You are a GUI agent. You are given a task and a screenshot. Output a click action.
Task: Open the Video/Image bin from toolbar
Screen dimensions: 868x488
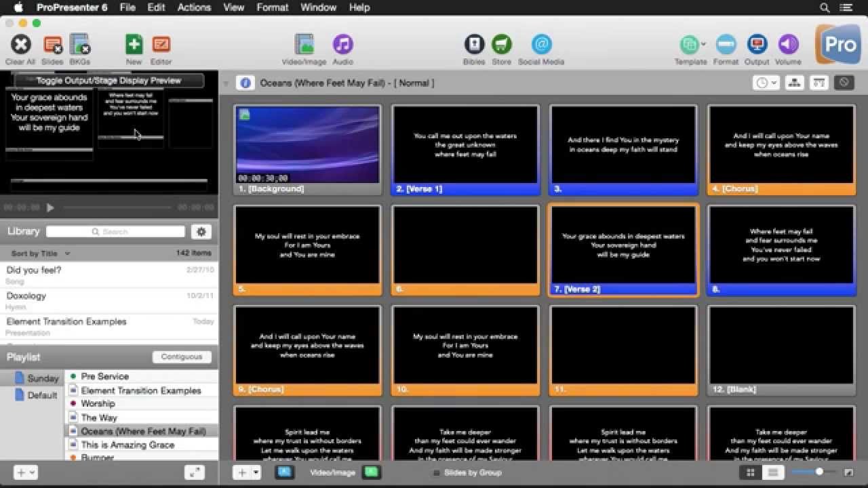coord(304,45)
